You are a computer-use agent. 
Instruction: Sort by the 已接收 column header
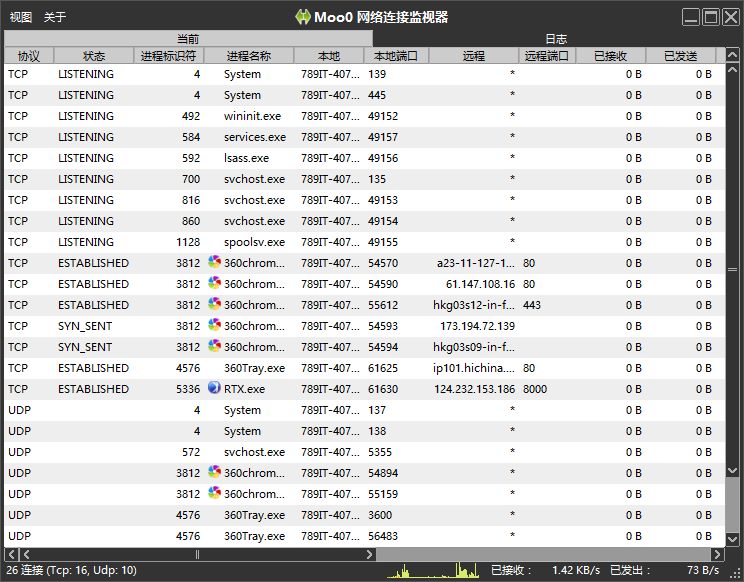611,56
